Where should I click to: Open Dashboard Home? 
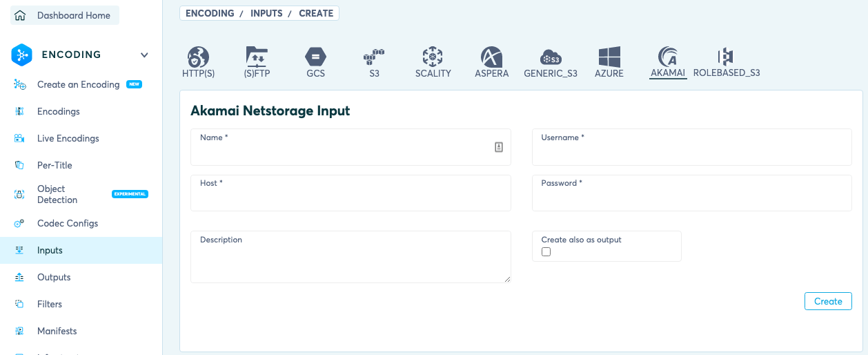65,15
